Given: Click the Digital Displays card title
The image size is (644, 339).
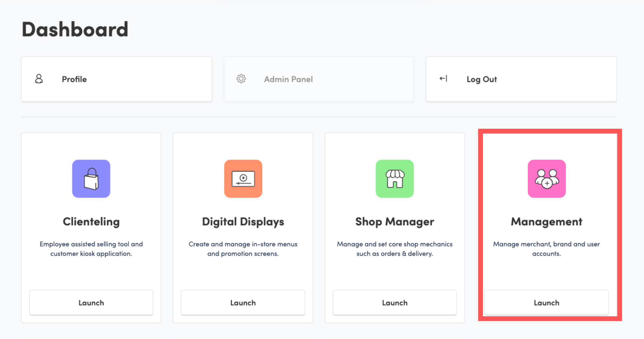Looking at the screenshot, I should pyautogui.click(x=243, y=222).
